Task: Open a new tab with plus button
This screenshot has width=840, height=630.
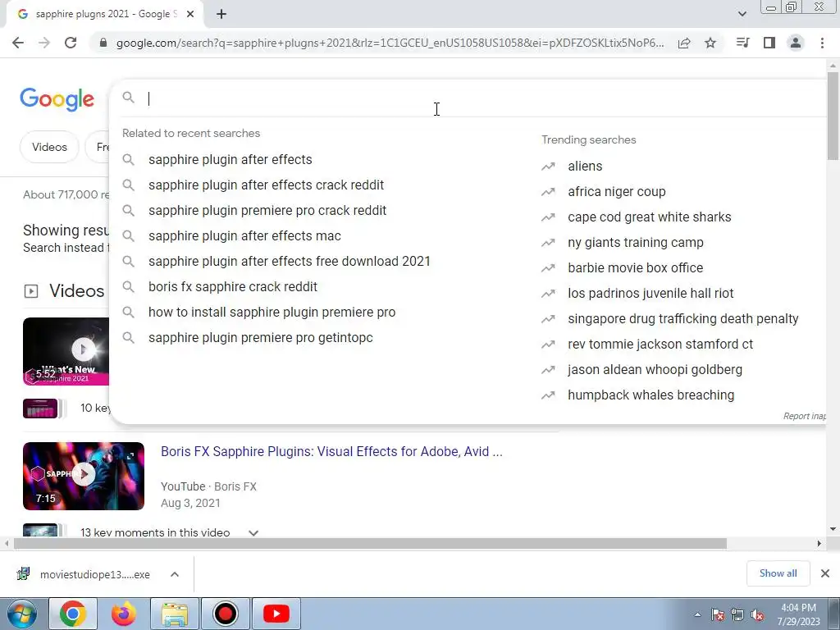Action: tap(221, 15)
